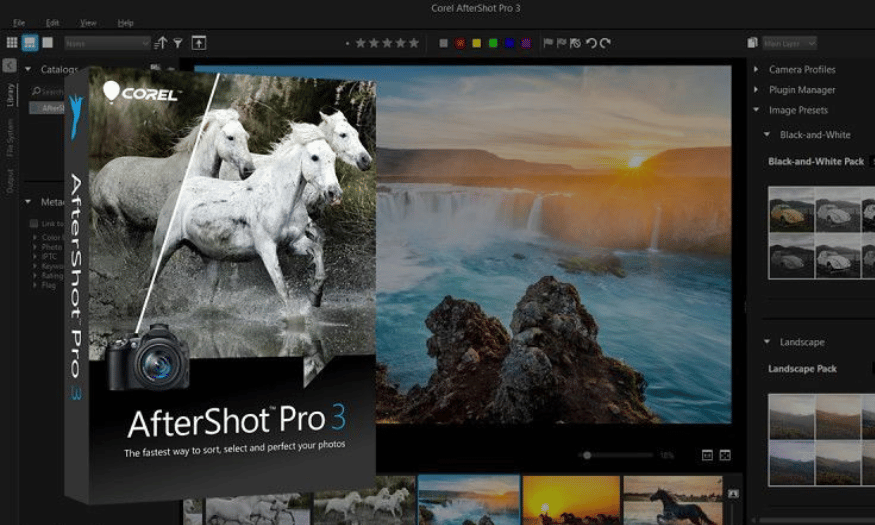The height and width of the screenshot is (525, 875).
Task: Switch to the Library side tab
Action: (x=9, y=95)
